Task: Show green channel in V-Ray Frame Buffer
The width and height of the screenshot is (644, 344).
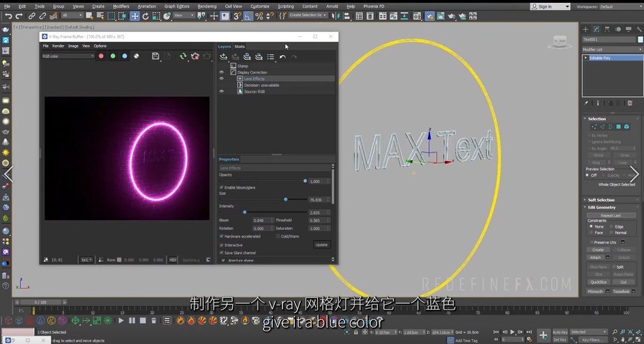Action: (x=113, y=56)
